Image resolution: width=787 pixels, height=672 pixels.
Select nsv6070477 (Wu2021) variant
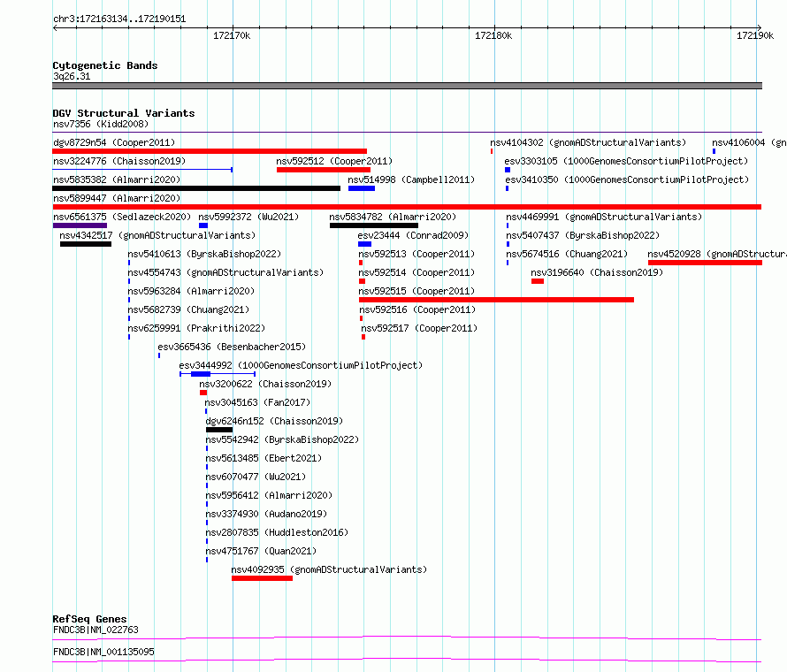click(256, 477)
